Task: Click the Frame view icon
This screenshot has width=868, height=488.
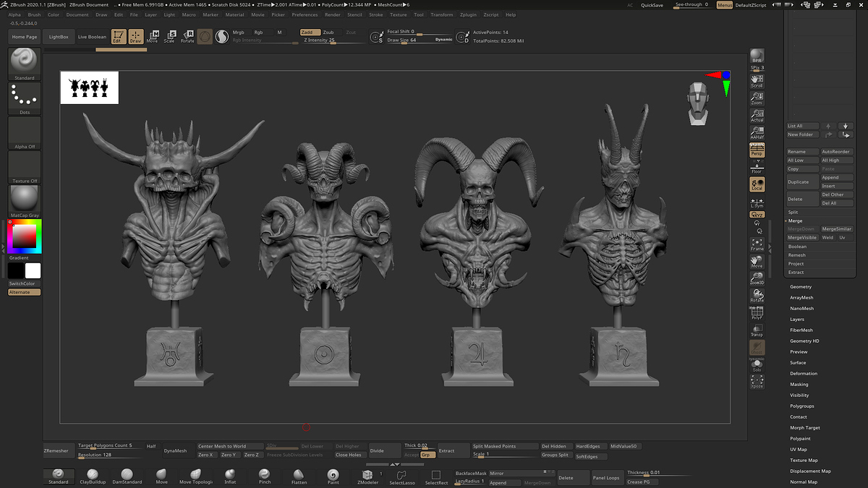Action: tap(757, 244)
